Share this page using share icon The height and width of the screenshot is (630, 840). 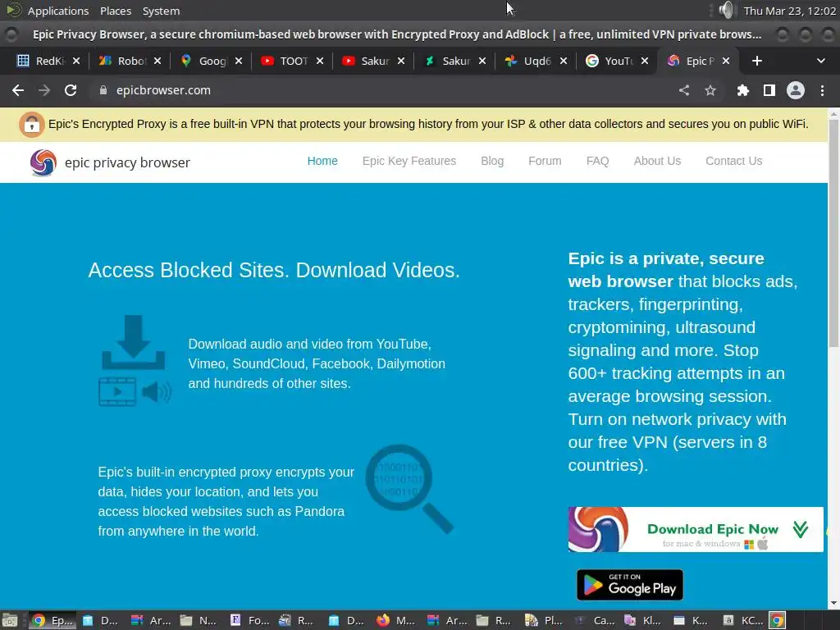pos(684,90)
